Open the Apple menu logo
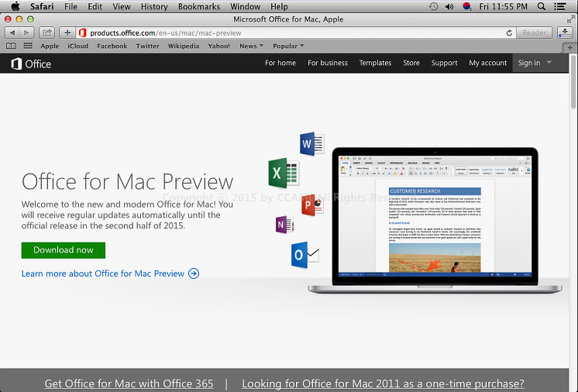The width and height of the screenshot is (578, 392). coord(15,6)
